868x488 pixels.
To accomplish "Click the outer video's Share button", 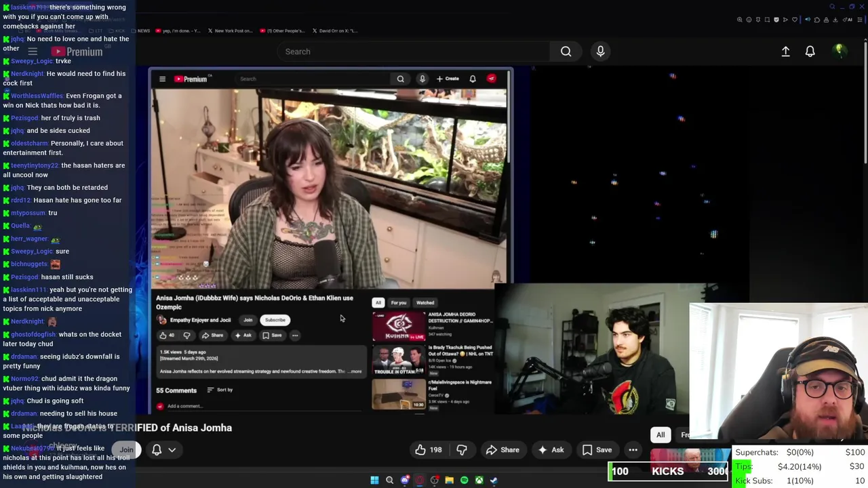I will 502,450.
